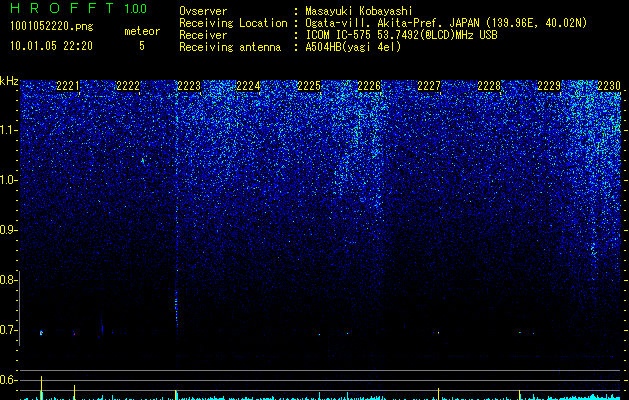Click the 2230 time marker
629x400 pixels.
[x=609, y=86]
